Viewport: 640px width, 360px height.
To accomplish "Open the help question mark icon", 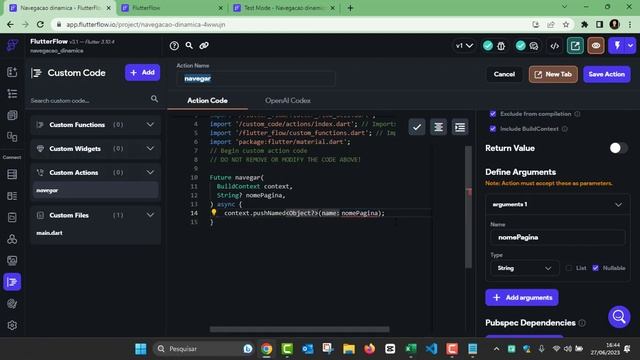I will pos(174,46).
